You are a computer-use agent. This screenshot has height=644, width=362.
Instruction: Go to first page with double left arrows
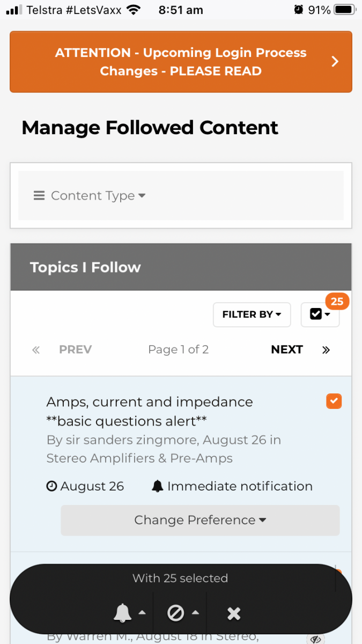point(36,350)
